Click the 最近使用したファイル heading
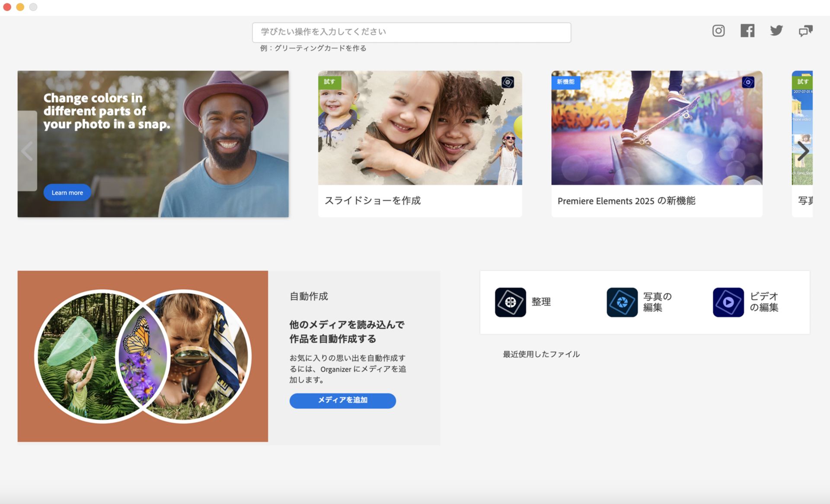This screenshot has height=504, width=830. pos(541,354)
